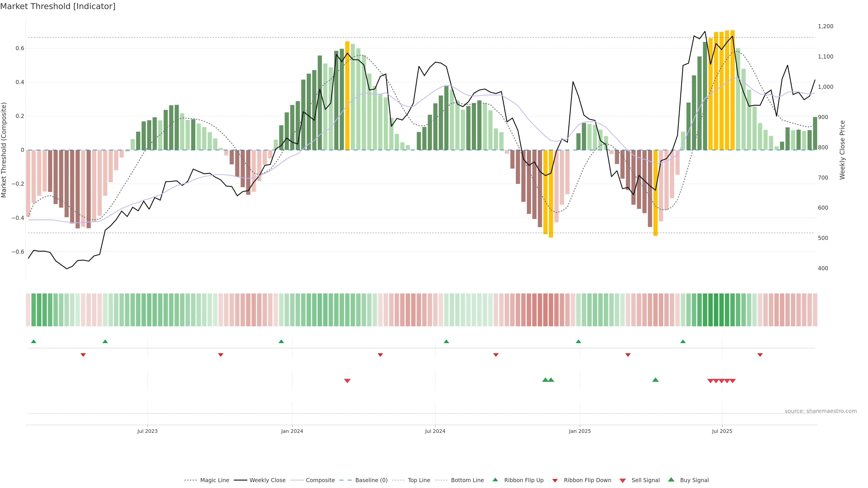Image resolution: width=868 pixels, height=488 pixels.
Task: Click the Jan 2025 x-axis label
Action: [580, 431]
